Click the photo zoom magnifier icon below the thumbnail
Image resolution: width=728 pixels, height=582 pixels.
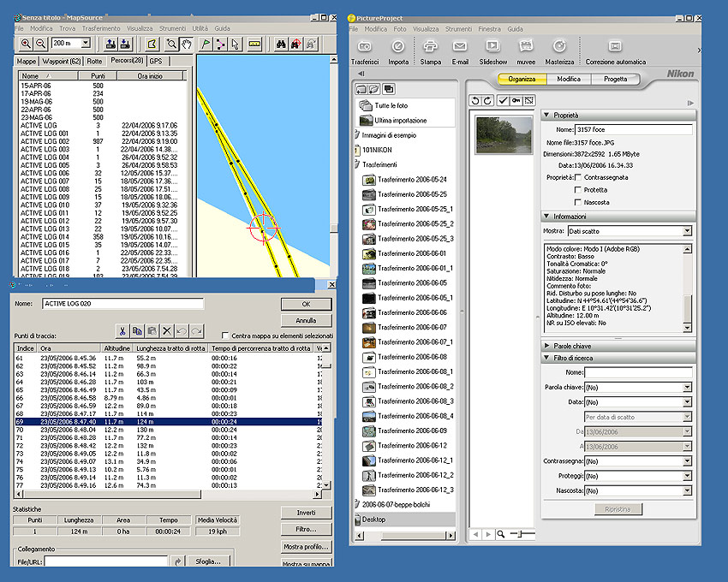(x=500, y=534)
